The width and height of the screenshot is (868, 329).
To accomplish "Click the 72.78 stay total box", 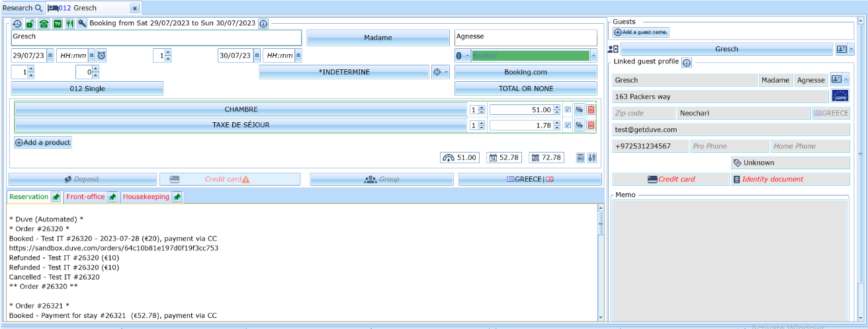I will click(546, 157).
